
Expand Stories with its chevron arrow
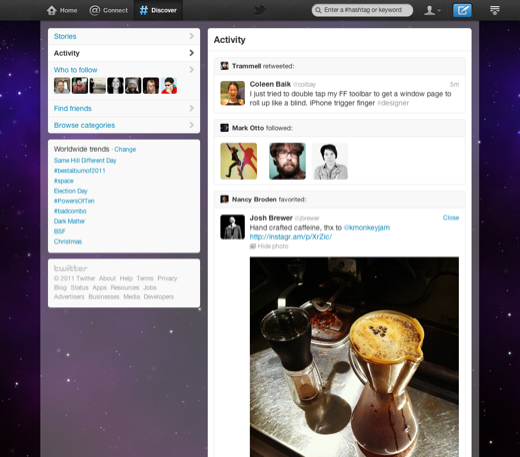coord(192,36)
